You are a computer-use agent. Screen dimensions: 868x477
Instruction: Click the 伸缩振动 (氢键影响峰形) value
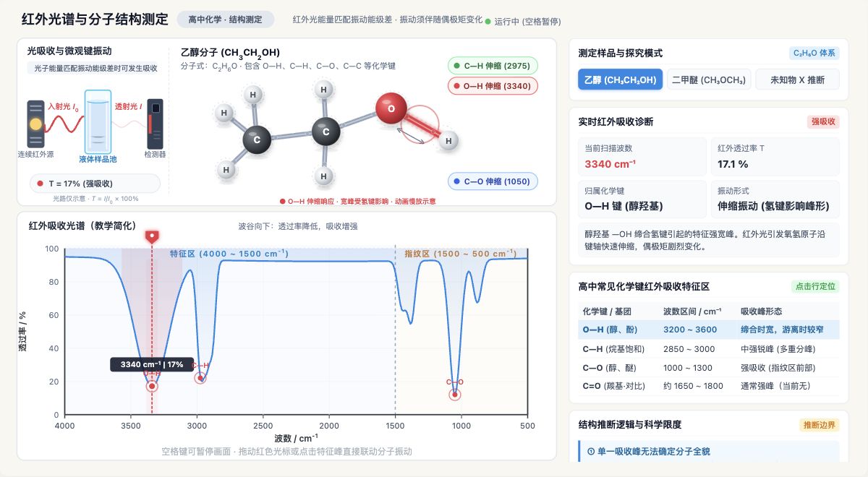[x=773, y=206]
